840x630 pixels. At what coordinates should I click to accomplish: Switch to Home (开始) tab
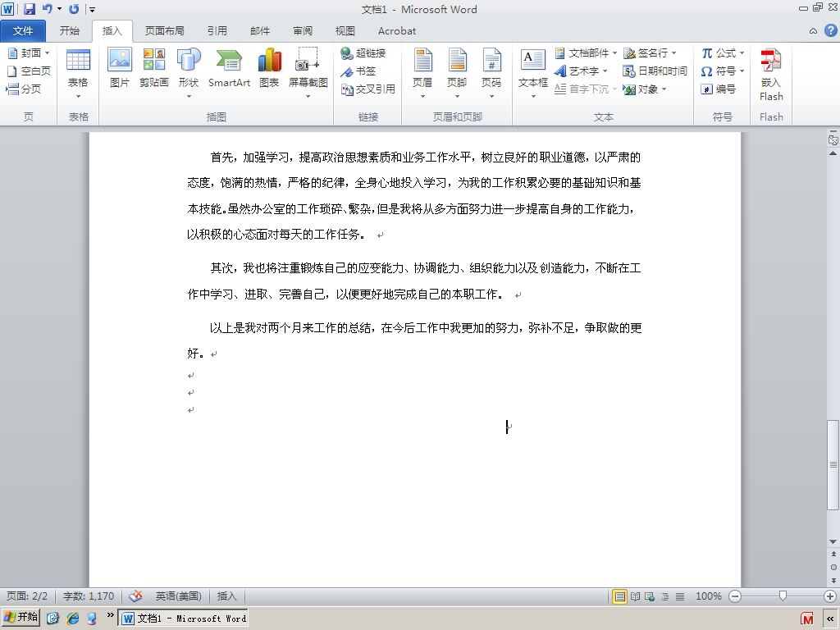point(70,30)
